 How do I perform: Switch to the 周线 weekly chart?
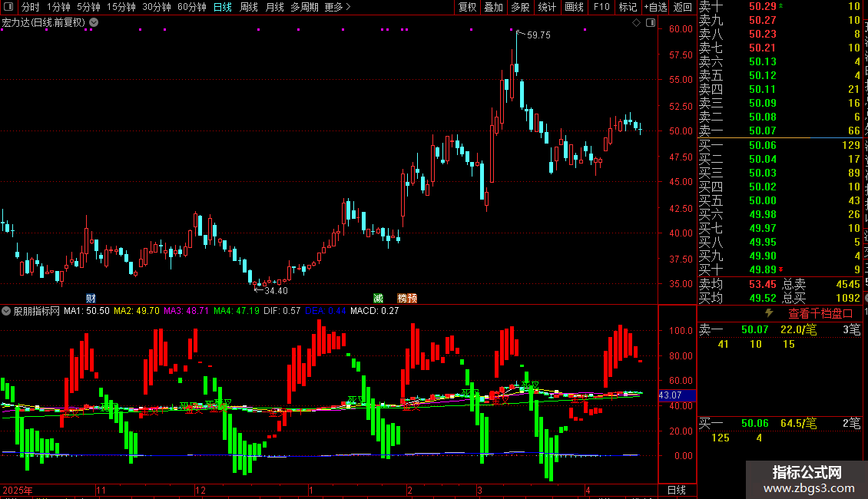tap(249, 7)
